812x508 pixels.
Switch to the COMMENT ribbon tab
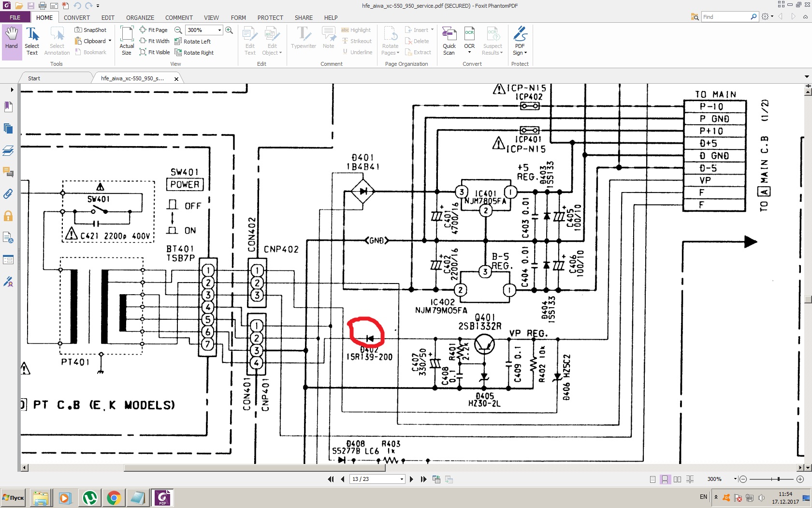(x=179, y=17)
